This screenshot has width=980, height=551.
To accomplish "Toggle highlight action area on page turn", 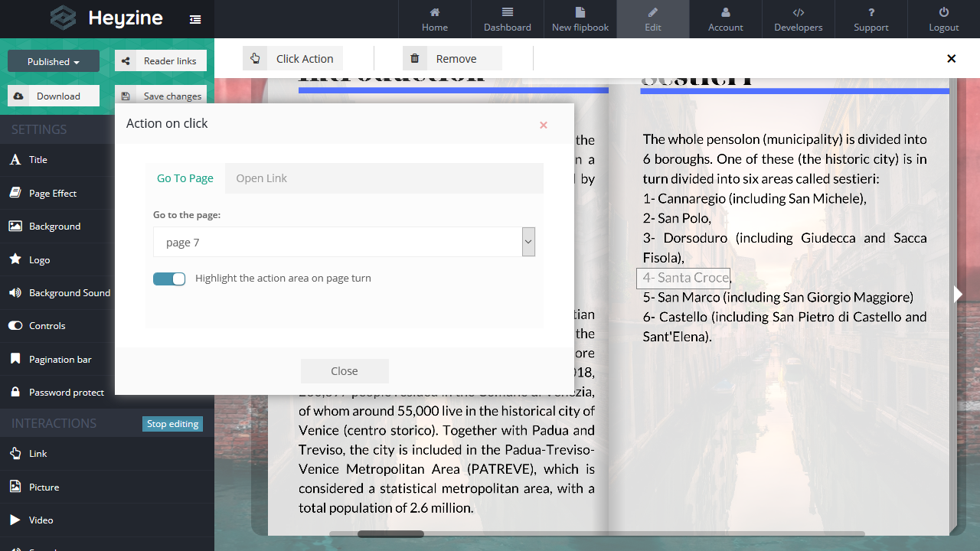I will point(169,279).
